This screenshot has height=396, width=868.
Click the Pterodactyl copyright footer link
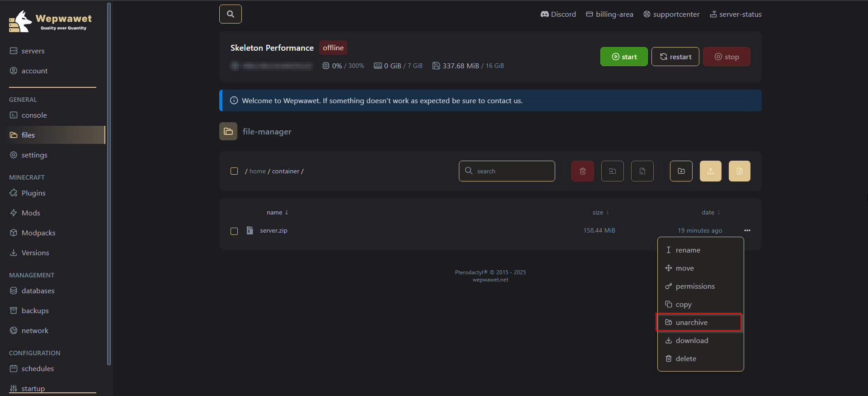491,272
